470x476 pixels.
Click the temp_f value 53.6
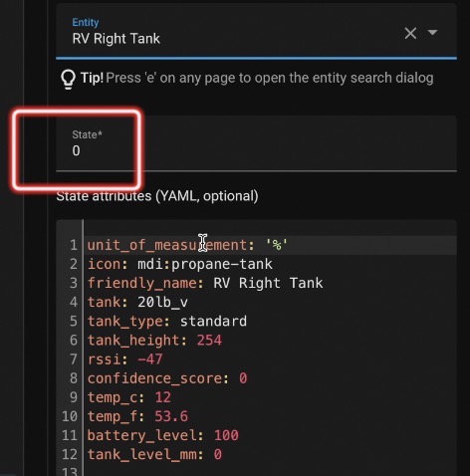pos(171,416)
